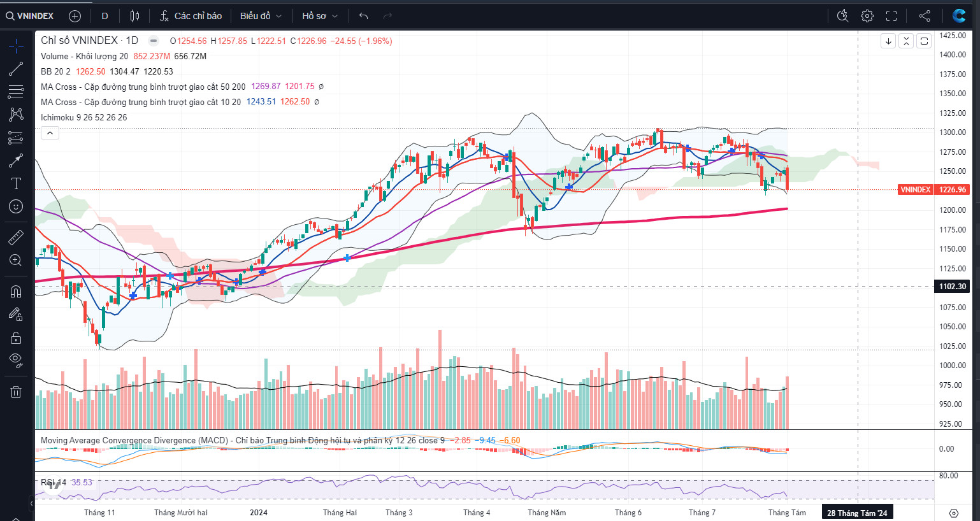Select the brush and arrow drawing tool

(x=16, y=161)
